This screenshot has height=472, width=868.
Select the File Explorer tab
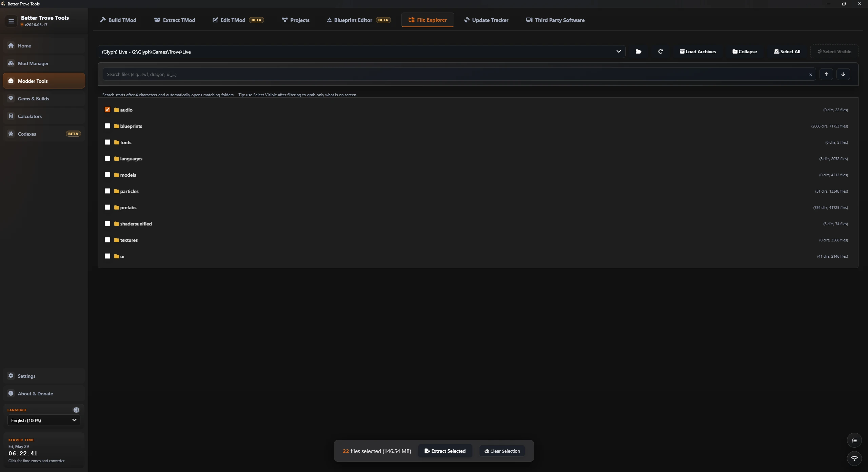(428, 20)
